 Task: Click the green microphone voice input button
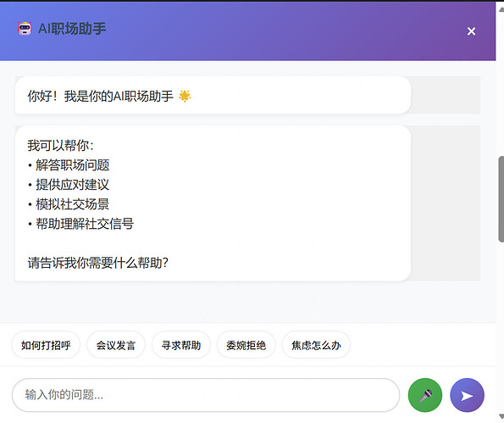tap(425, 395)
